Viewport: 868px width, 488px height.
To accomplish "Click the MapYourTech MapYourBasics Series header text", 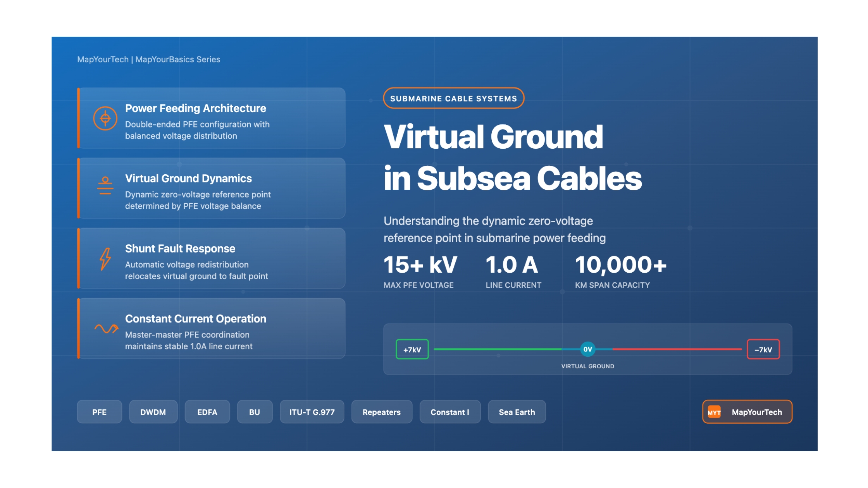I will click(x=148, y=60).
